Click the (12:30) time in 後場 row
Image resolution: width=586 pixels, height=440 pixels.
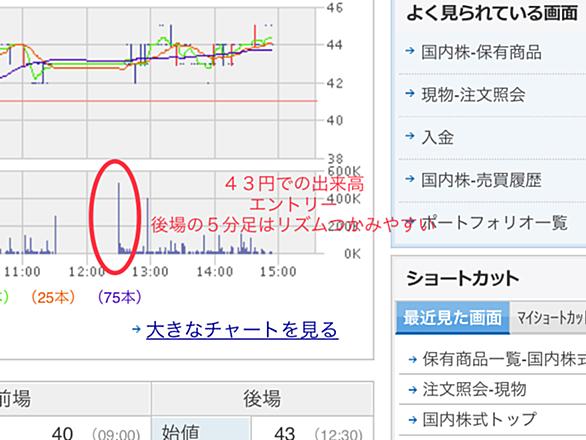[x=339, y=434]
